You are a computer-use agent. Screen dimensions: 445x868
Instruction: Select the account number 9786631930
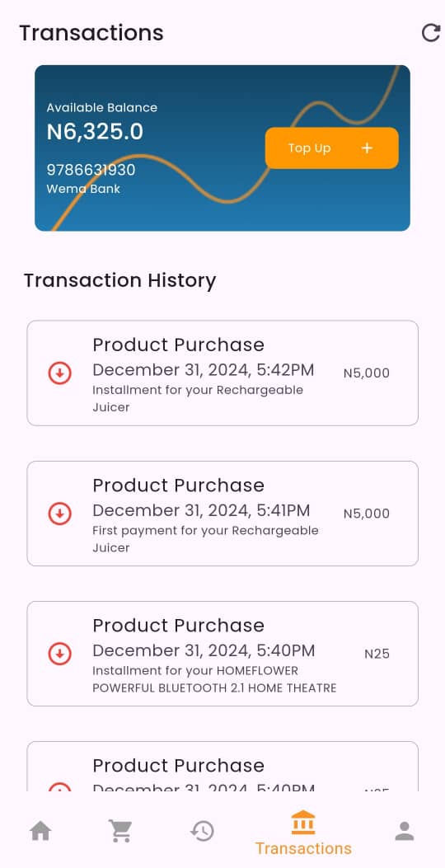click(x=91, y=170)
